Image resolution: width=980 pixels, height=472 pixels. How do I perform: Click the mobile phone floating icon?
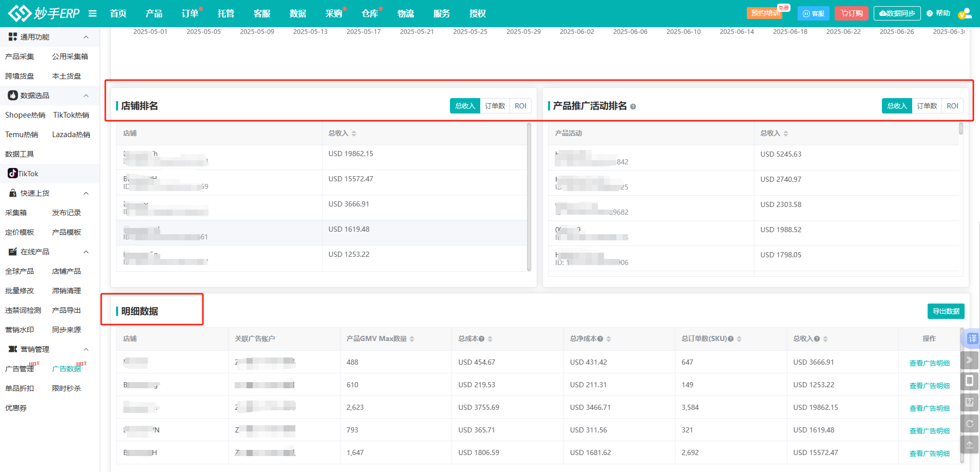click(x=969, y=381)
